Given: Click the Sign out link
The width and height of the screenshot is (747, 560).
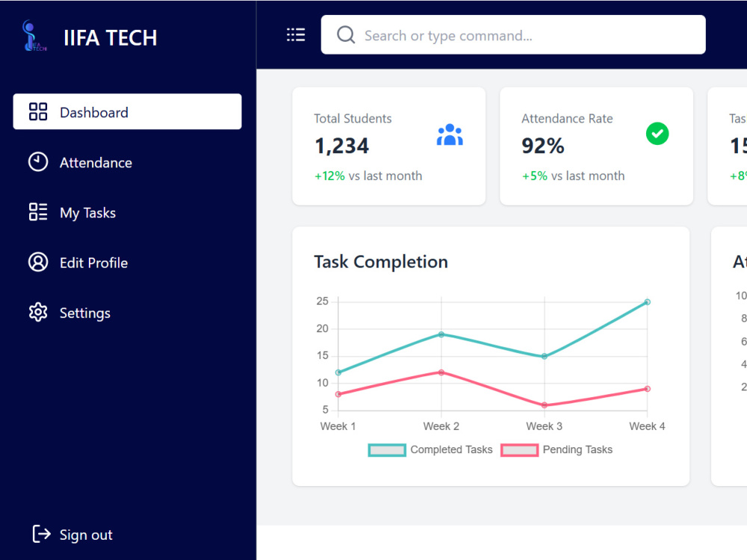Looking at the screenshot, I should pos(86,535).
